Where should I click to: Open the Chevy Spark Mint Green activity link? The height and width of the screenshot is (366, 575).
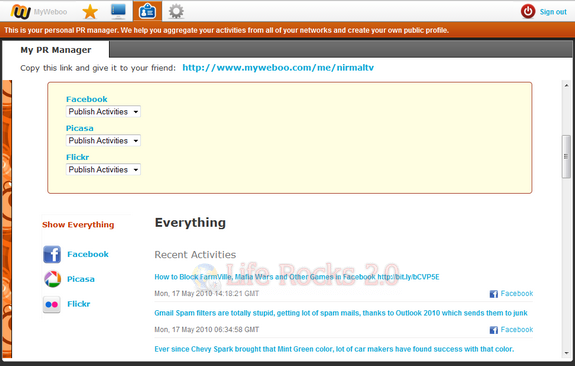tap(334, 349)
